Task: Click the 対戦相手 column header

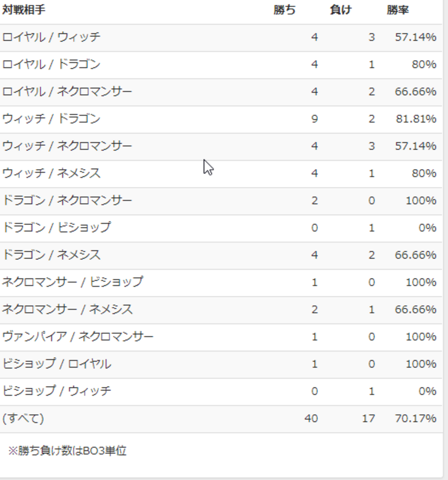Action: click(x=24, y=10)
